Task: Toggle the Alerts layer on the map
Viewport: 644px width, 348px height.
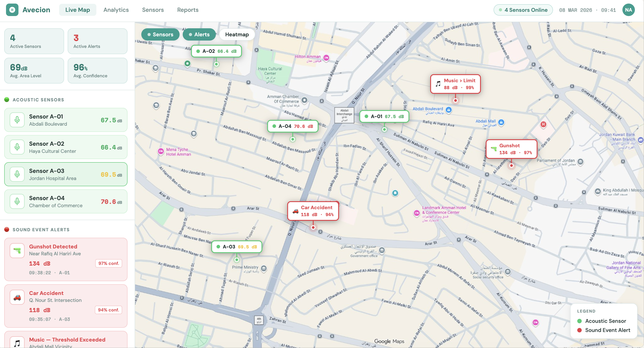Action: coord(199,34)
